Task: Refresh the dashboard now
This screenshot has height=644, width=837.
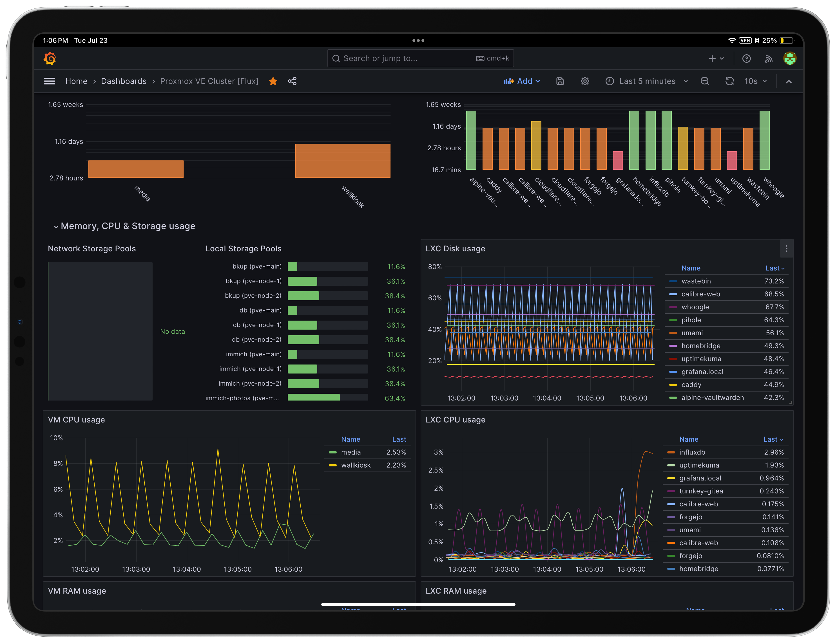Action: coord(730,81)
